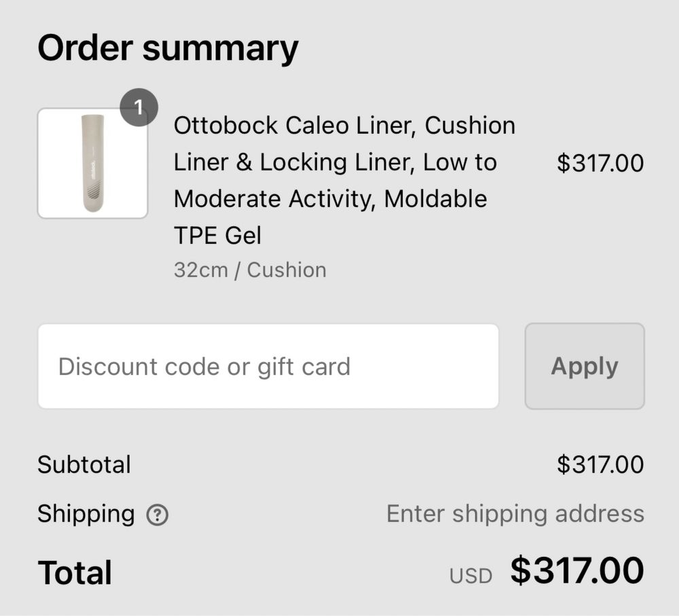
Task: Click the shipping help question mark icon
Action: click(x=158, y=515)
